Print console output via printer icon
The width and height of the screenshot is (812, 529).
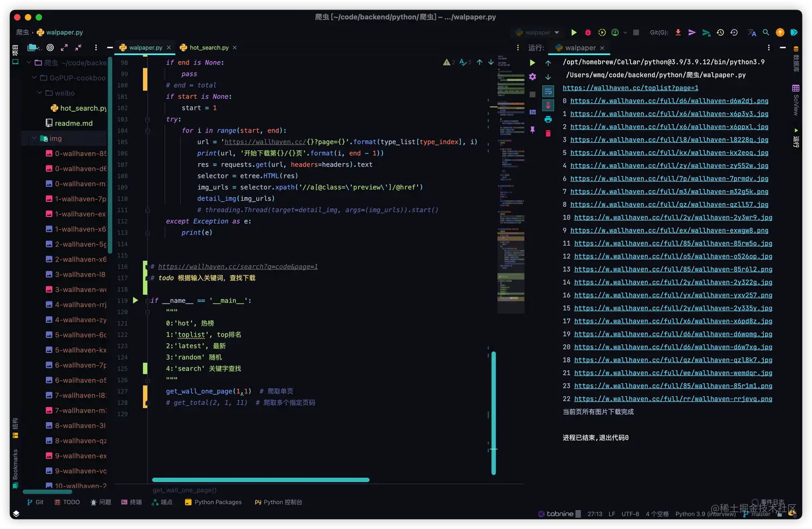pos(548,119)
